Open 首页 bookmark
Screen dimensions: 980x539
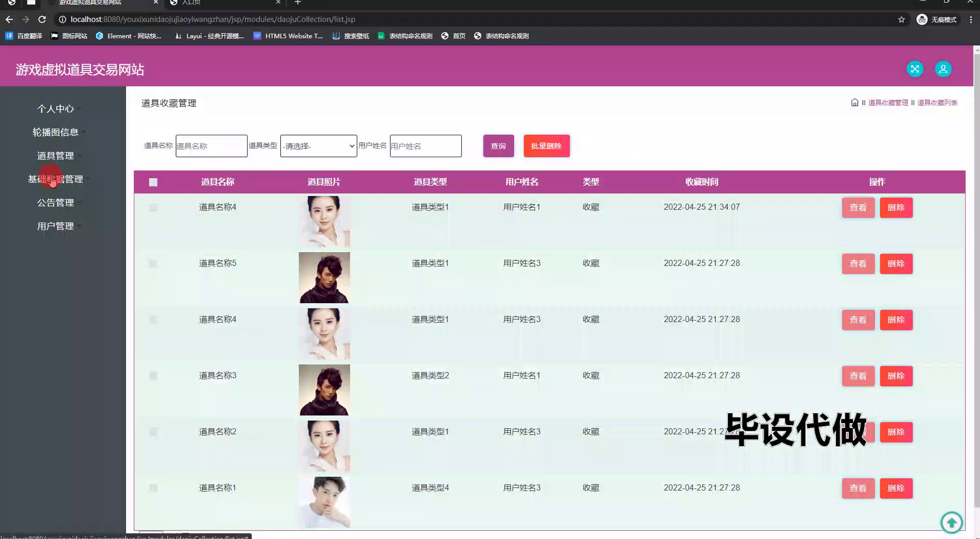pos(453,36)
